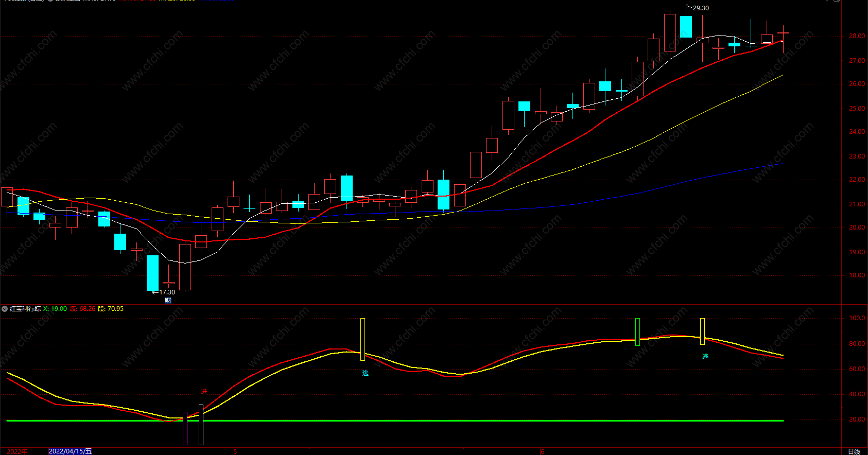
Task: Click the green signal bar in the indicator
Action: pos(638,332)
